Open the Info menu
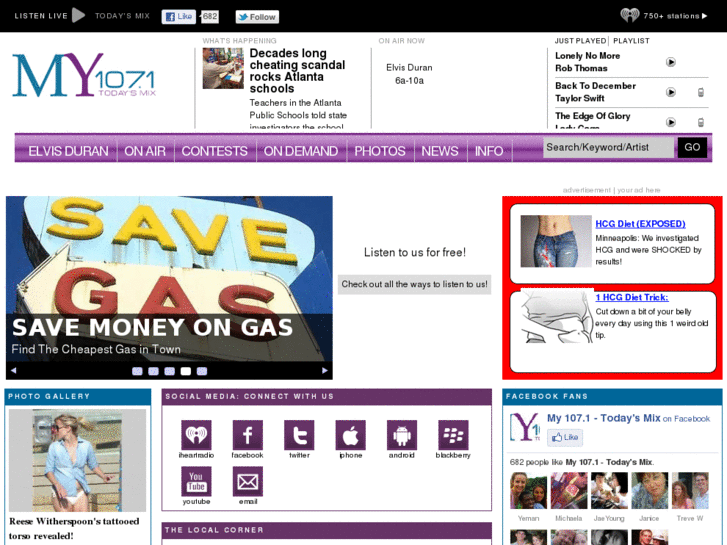The height and width of the screenshot is (545, 727). point(489,151)
